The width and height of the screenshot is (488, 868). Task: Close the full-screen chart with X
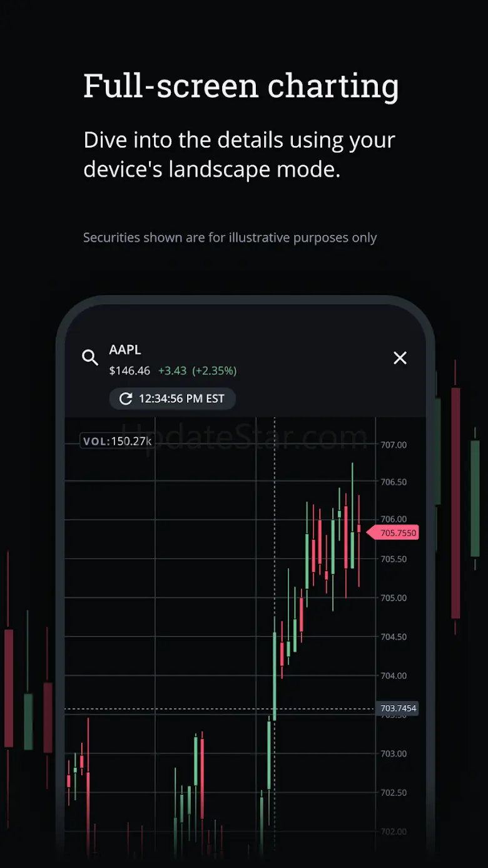[400, 358]
